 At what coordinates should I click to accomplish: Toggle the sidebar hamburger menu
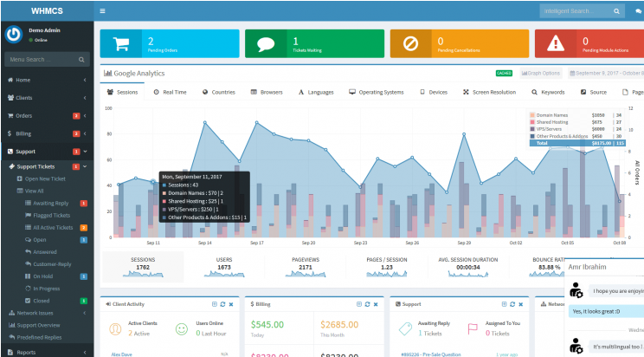tap(102, 11)
